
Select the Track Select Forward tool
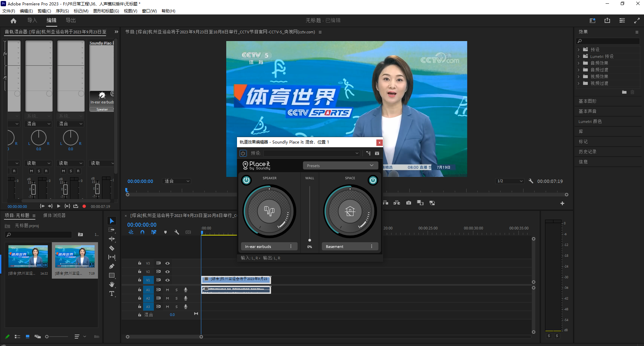(x=112, y=230)
